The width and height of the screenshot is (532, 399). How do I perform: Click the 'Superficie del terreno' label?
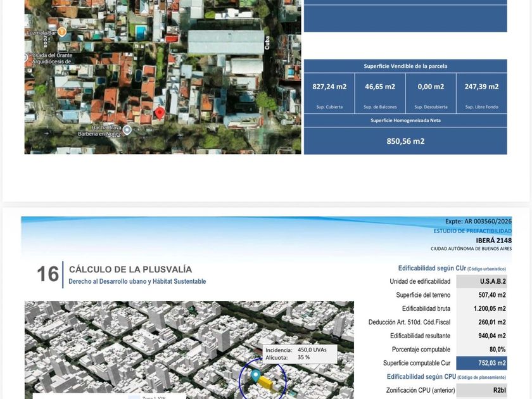pos(423,295)
